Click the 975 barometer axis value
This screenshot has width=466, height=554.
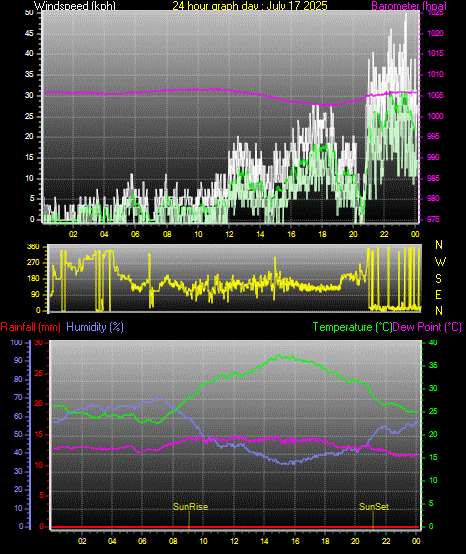tap(433, 219)
